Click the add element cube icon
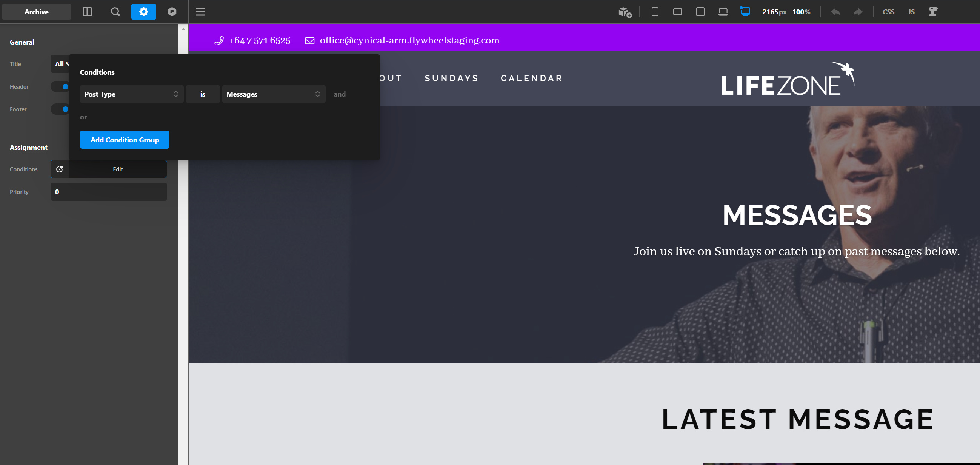The width and height of the screenshot is (980, 465). (624, 12)
